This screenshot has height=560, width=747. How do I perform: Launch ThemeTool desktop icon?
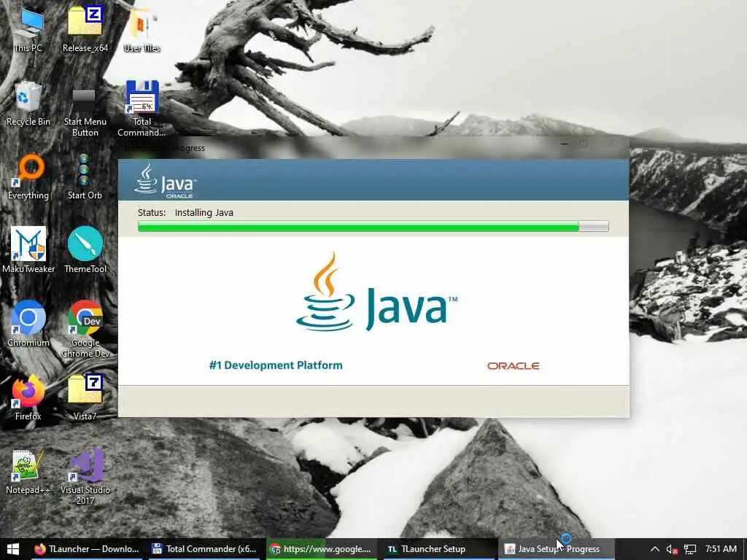pyautogui.click(x=85, y=251)
